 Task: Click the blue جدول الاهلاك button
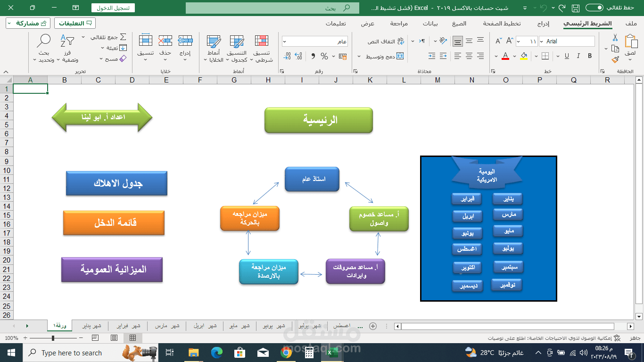tap(116, 183)
